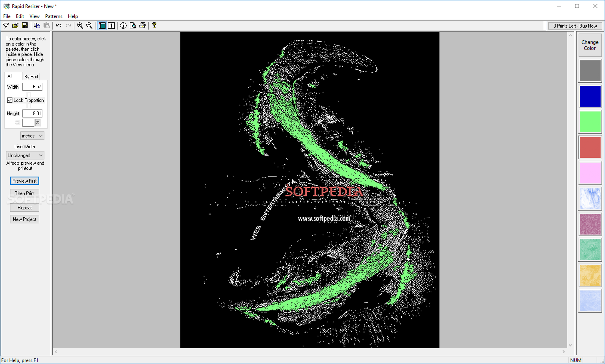This screenshot has height=364, width=605.
Task: Copy using the toolbar copy icon
Action: 37,26
